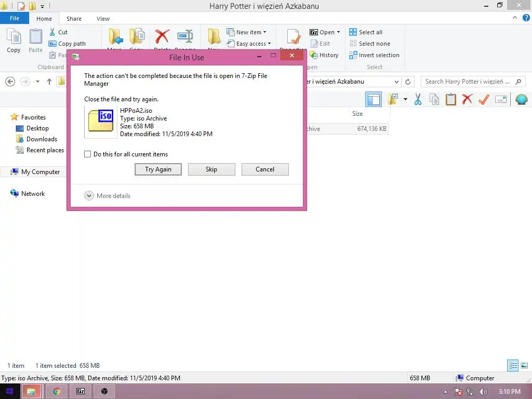Select Network in navigation pane
This screenshot has width=532, height=399.
(x=28, y=194)
